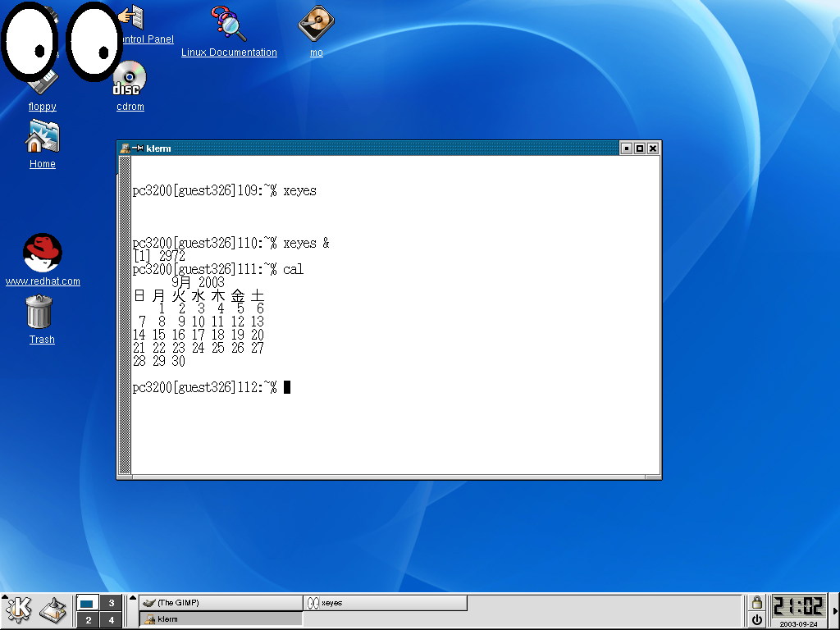840x630 pixels.
Task: Open the Linux Documentation desktop icon
Action: pyautogui.click(x=229, y=22)
